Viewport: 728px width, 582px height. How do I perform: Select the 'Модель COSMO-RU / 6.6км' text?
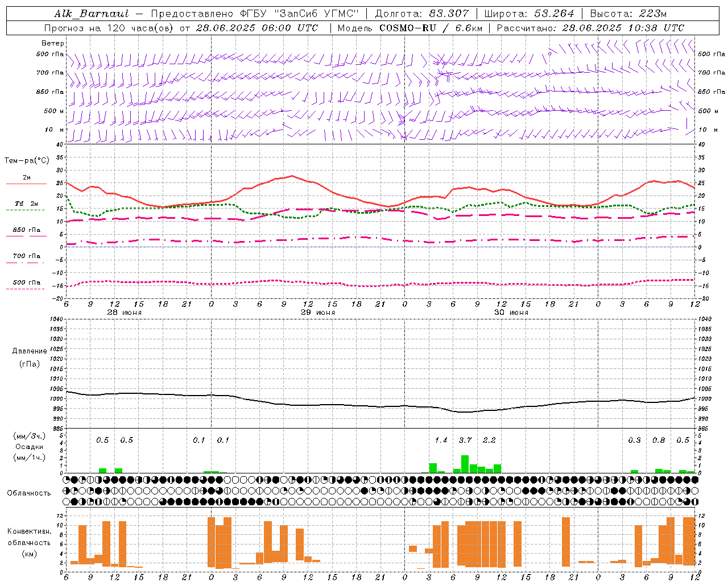click(409, 28)
